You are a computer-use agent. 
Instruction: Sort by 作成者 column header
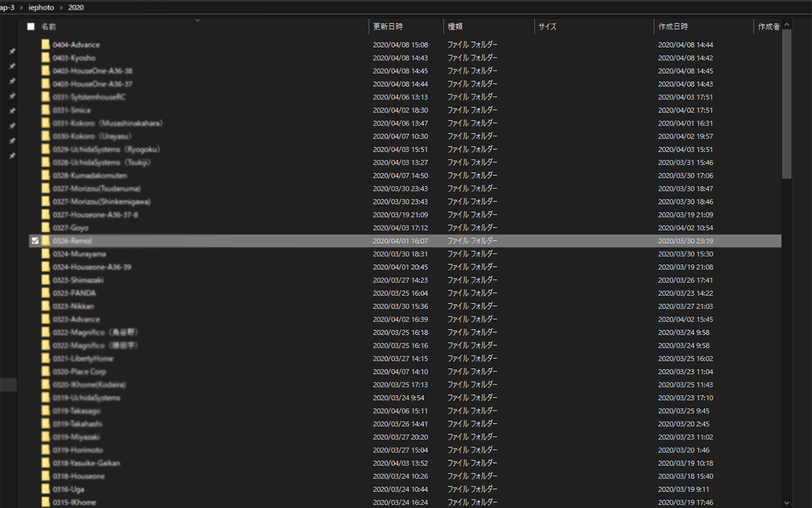click(768, 27)
